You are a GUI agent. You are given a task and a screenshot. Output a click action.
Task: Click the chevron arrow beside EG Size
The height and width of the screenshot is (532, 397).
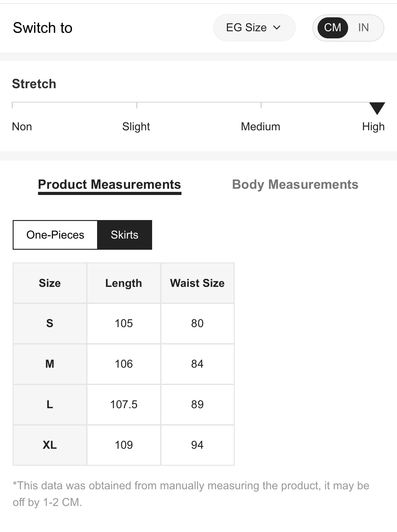point(277,28)
